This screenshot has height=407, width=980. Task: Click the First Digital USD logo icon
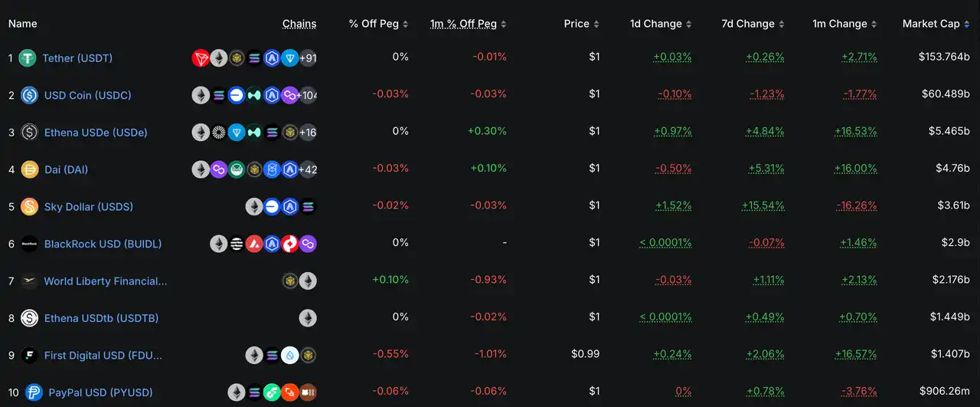(x=29, y=356)
